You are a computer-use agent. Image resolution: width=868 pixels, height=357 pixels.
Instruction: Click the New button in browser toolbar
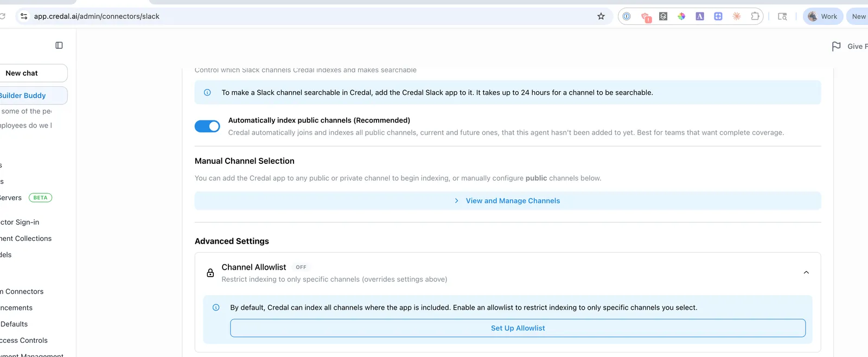pos(858,16)
